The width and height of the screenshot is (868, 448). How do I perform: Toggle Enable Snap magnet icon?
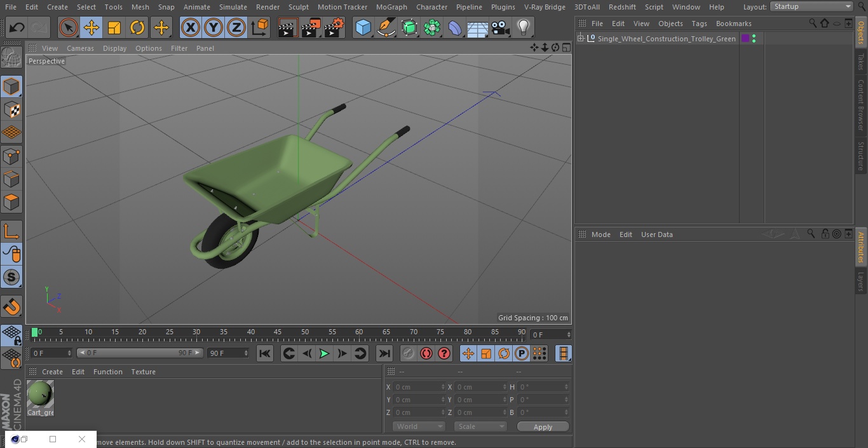pyautogui.click(x=11, y=307)
